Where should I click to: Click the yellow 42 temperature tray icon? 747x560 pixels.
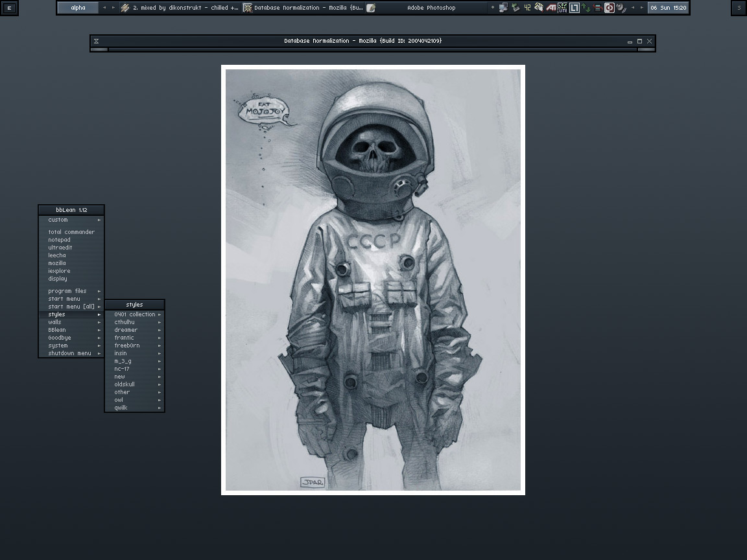[x=527, y=8]
